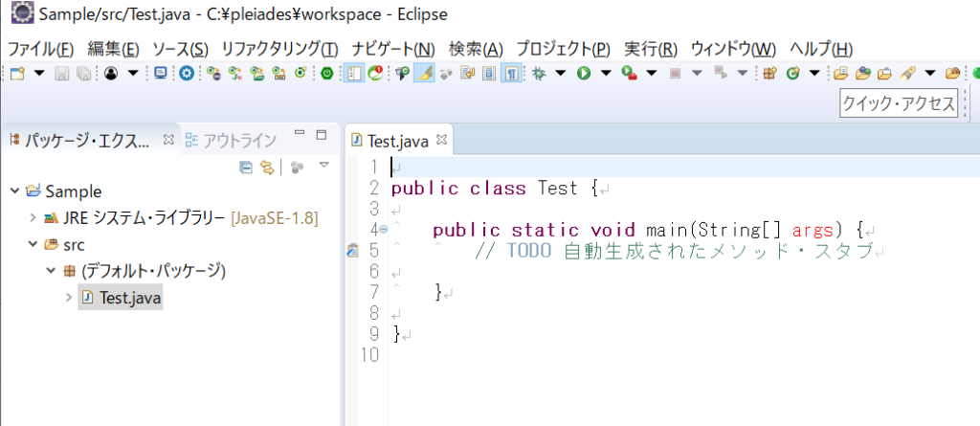Click the Open Type folder icon
980x426 pixels.
841,74
